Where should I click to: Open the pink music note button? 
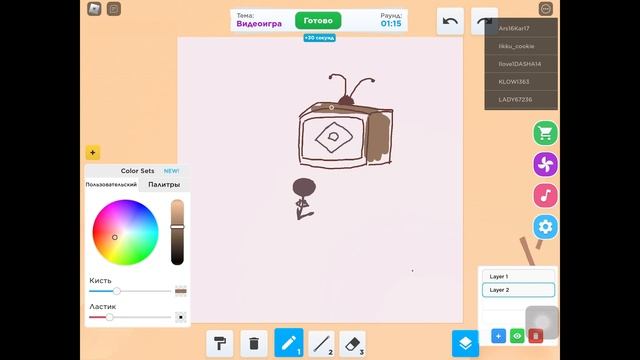click(545, 196)
